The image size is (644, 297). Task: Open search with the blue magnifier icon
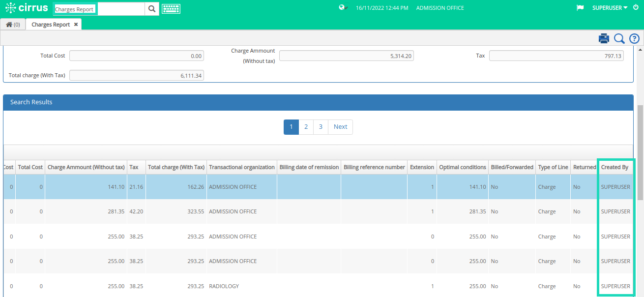[619, 38]
